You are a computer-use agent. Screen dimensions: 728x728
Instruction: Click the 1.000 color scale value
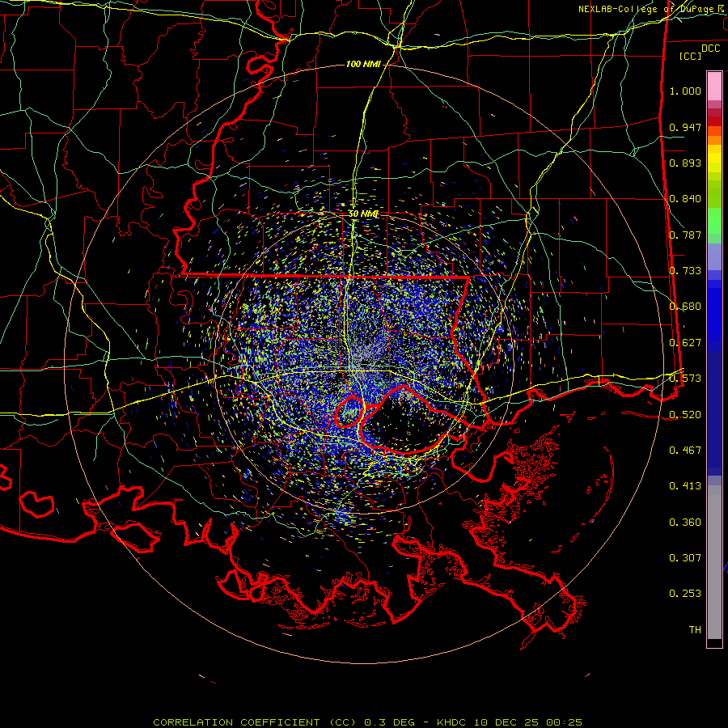(x=685, y=91)
